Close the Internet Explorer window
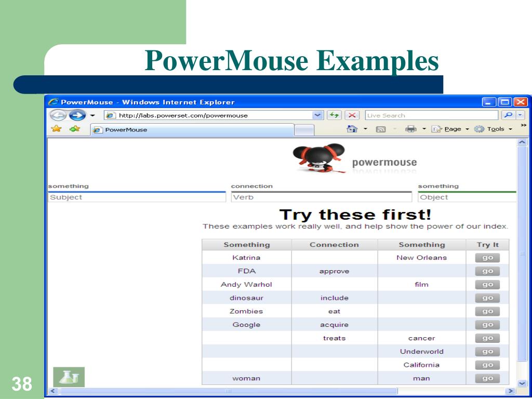The width and height of the screenshot is (532, 399). [x=521, y=102]
